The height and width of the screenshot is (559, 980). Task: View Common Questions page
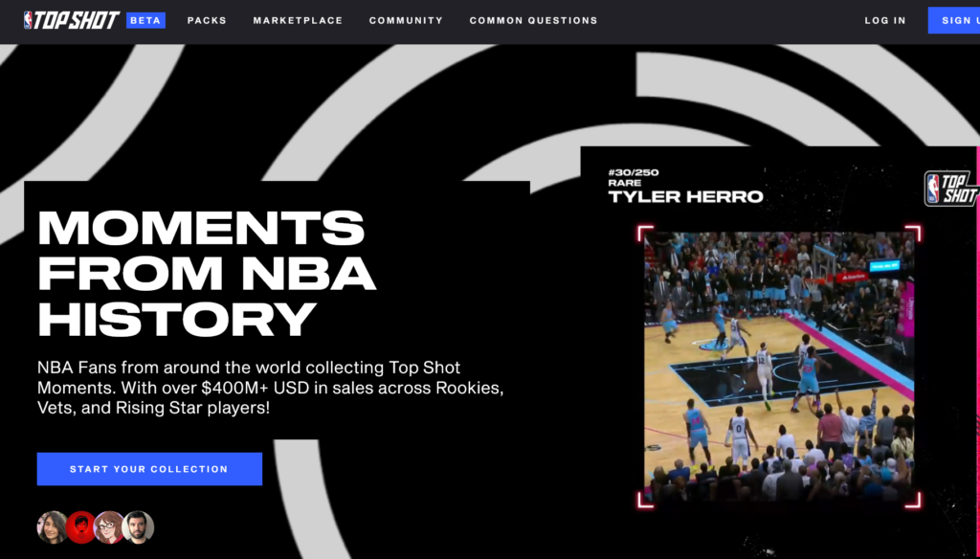click(534, 21)
